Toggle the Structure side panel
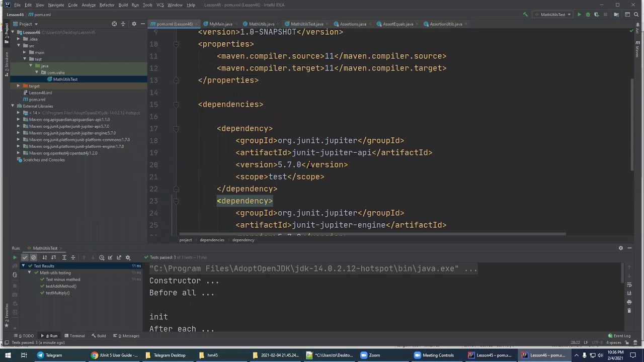 point(7,64)
